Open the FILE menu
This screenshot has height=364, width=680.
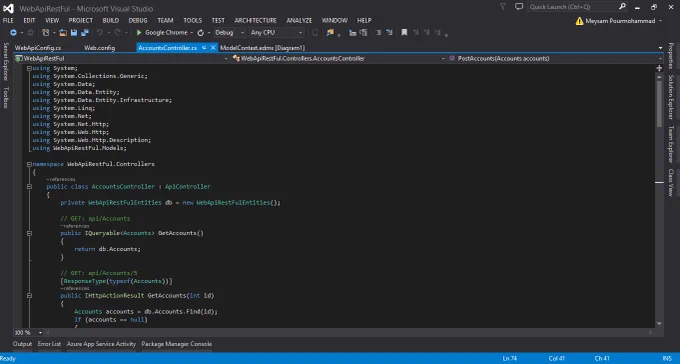tap(8, 20)
